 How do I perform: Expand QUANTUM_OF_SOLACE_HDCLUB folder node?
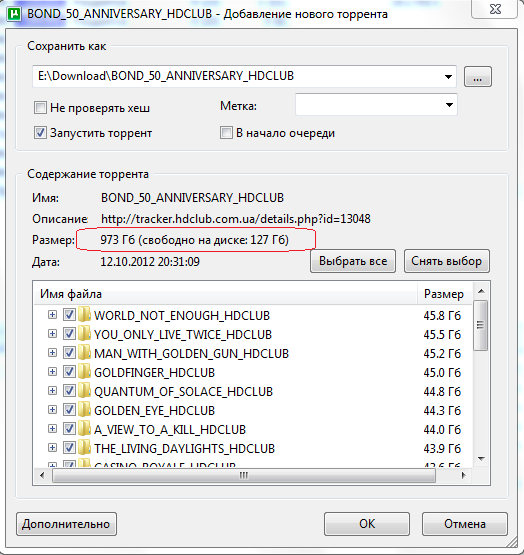pos(52,391)
